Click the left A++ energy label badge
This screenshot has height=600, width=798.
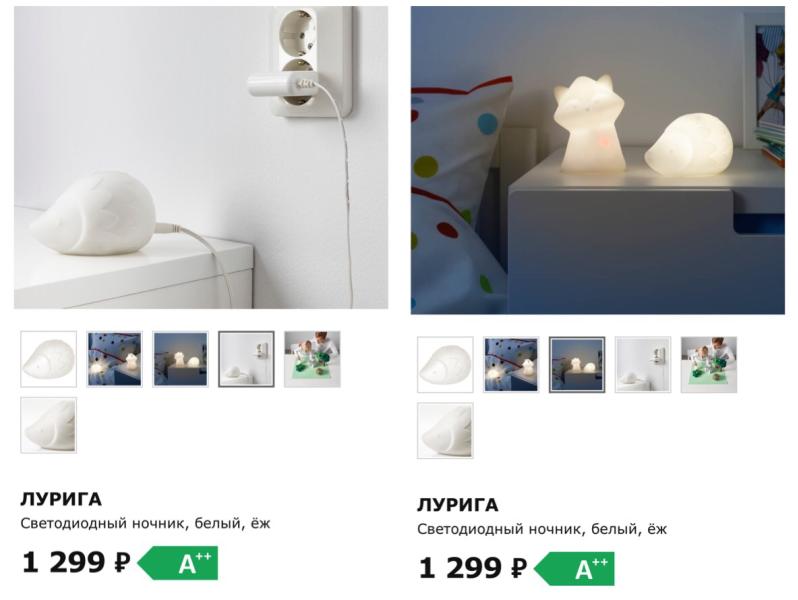tap(178, 563)
